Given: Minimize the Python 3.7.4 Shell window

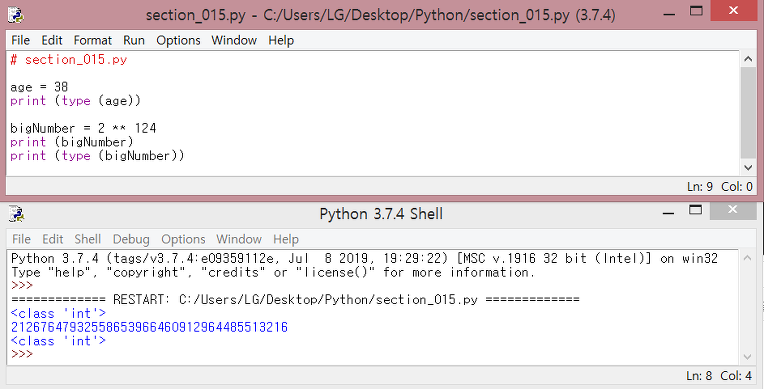Looking at the screenshot, I should click(x=668, y=213).
